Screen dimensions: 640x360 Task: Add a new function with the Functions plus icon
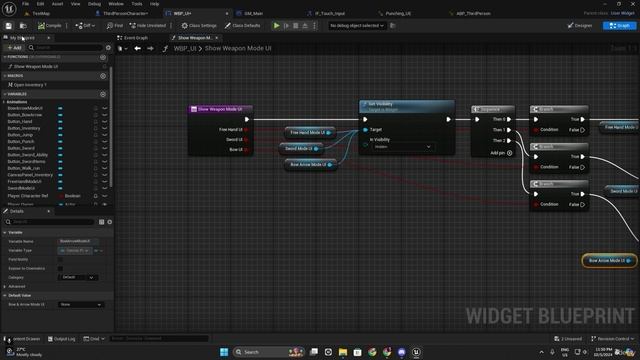103,57
